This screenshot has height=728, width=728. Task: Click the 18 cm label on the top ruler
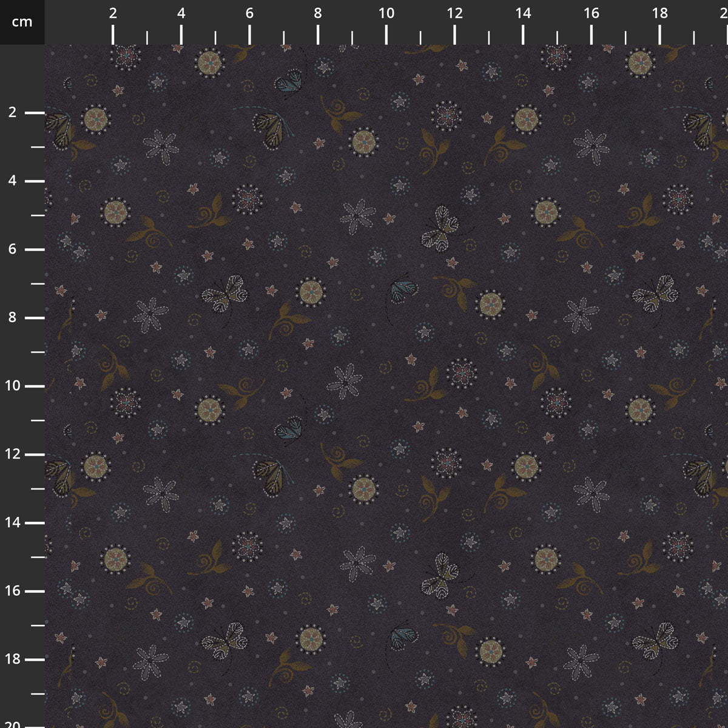[659, 13]
